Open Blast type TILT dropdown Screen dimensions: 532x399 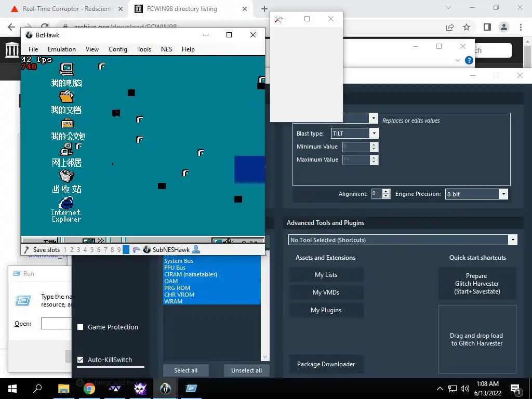[374, 134]
